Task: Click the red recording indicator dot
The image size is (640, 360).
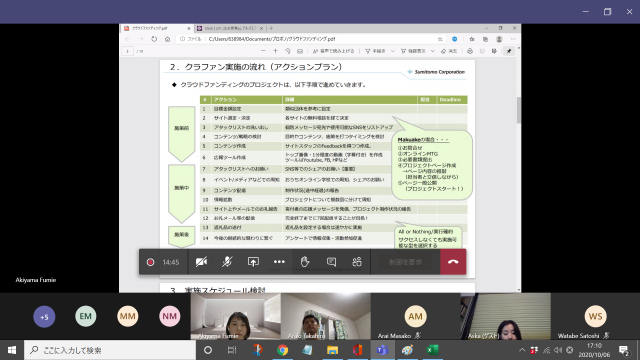Action: 150,262
